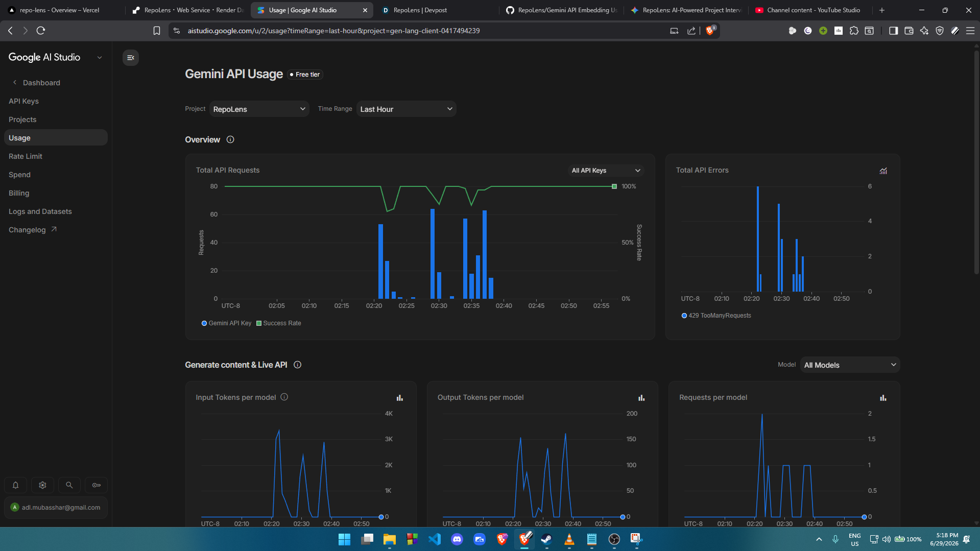
Task: Switch to the RepoLens Render tab
Action: 188,10
